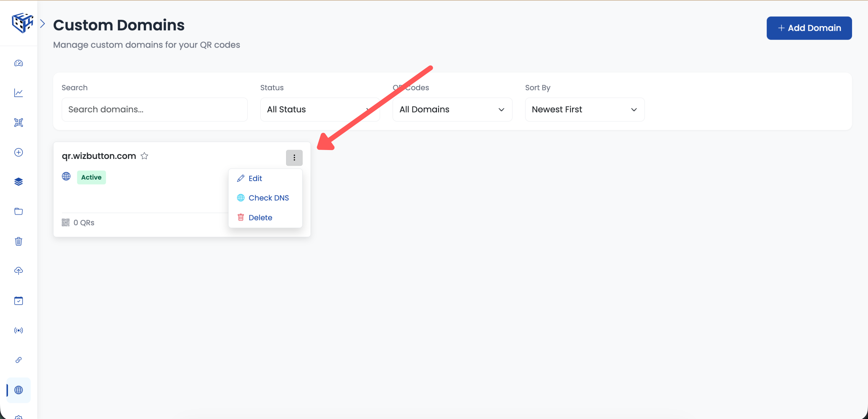Select the Custom Domains globe icon in sidebar
868x419 pixels.
tap(19, 390)
